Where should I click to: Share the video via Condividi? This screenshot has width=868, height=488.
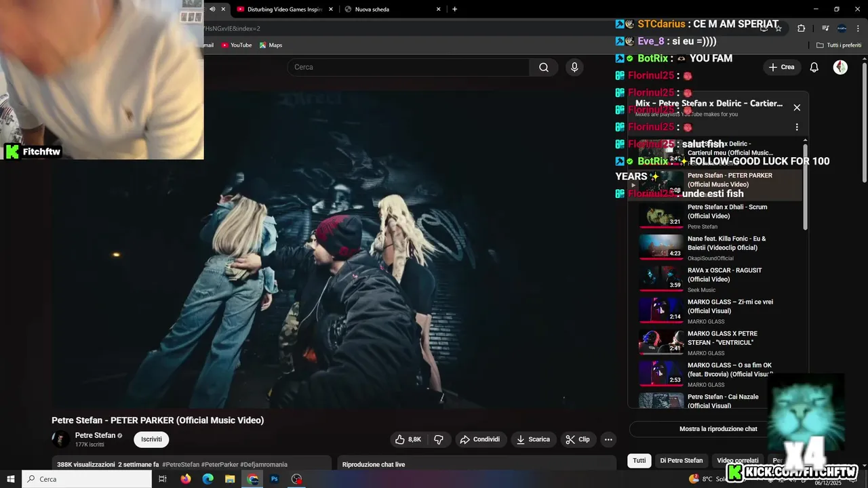(480, 439)
